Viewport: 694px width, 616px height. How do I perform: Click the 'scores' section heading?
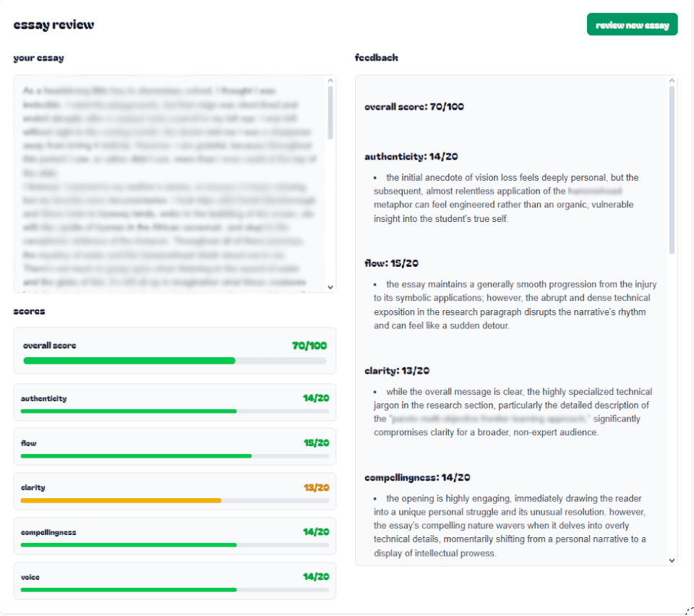(29, 311)
